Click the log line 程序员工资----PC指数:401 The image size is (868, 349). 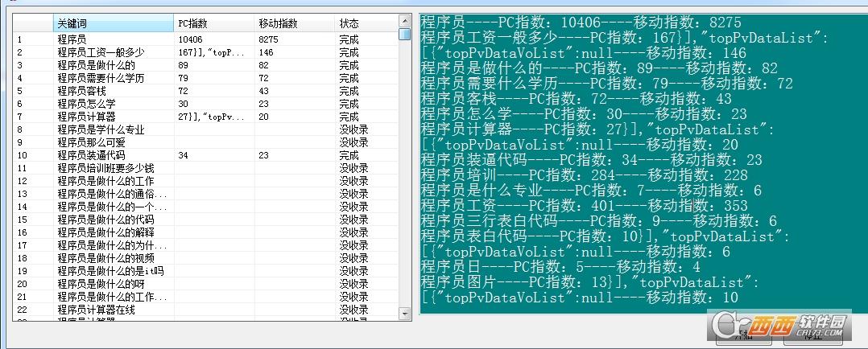pyautogui.click(x=584, y=207)
